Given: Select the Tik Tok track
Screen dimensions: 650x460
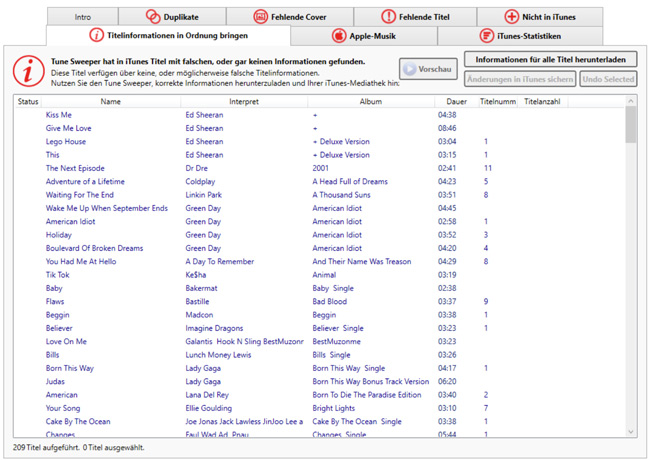Looking at the screenshot, I should click(x=58, y=274).
